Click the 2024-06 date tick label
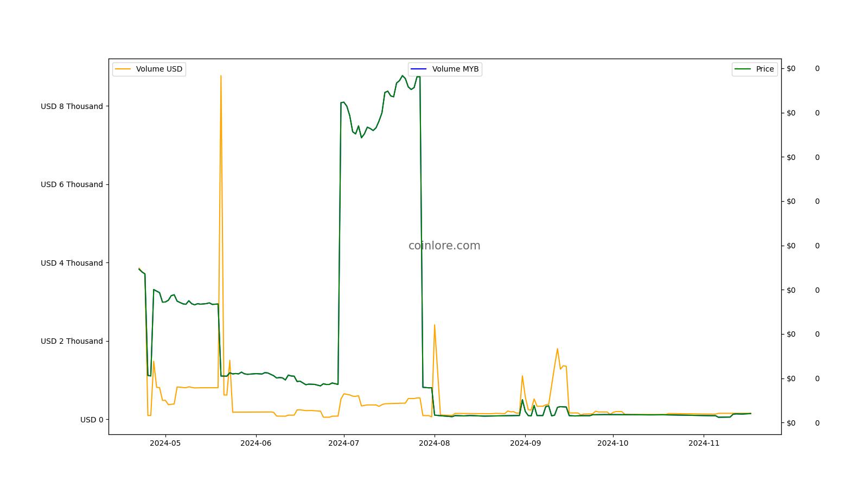Image resolution: width=868 pixels, height=488 pixels. 256,443
